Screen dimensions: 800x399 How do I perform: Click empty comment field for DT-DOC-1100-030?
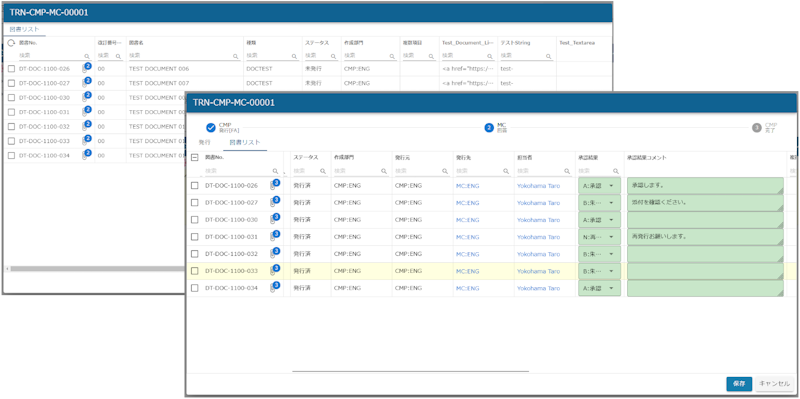click(705, 220)
